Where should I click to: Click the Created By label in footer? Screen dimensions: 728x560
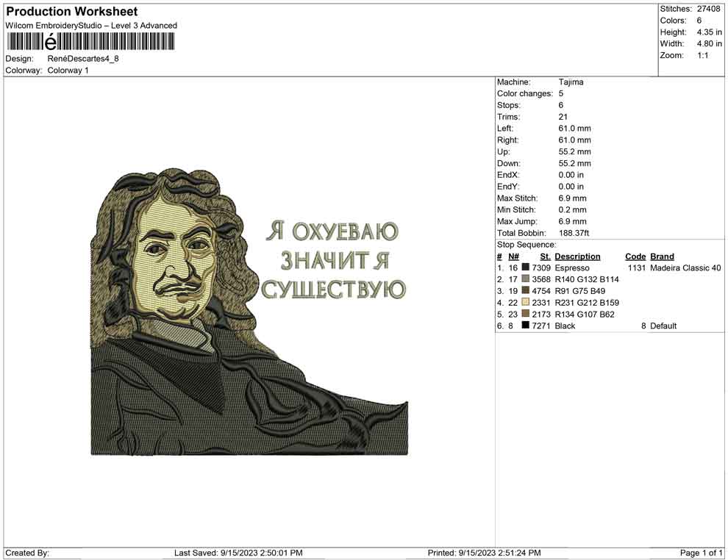pyautogui.click(x=27, y=553)
